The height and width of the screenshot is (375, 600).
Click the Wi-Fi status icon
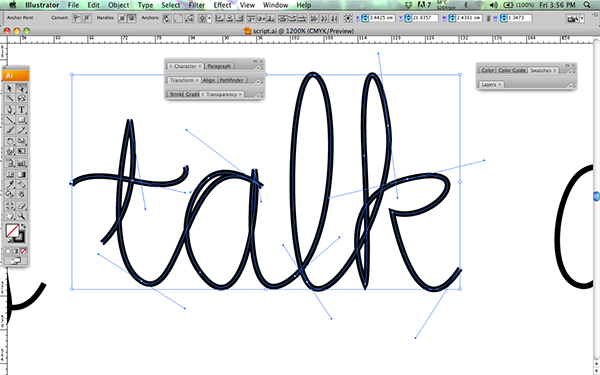point(479,5)
